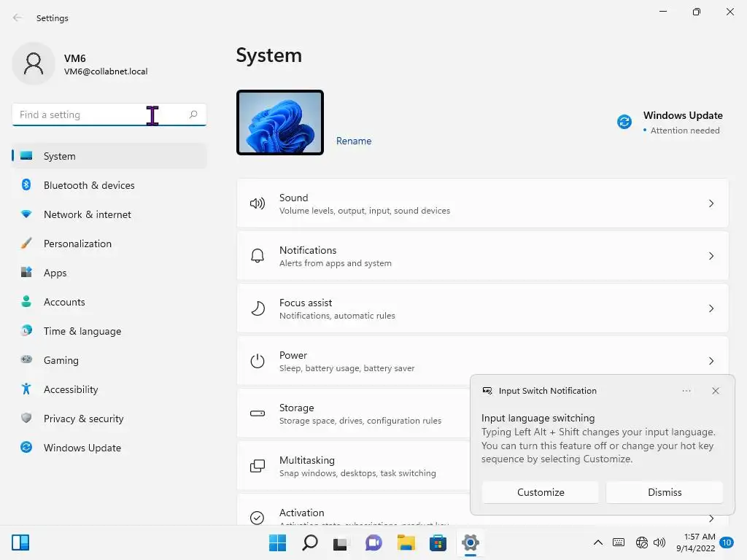Open Accessibility settings category

coord(109,389)
